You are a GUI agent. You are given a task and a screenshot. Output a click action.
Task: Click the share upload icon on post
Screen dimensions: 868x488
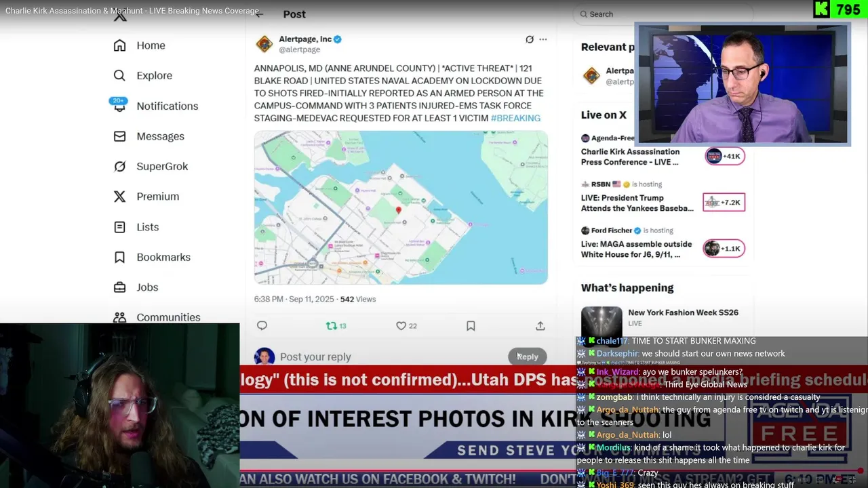pyautogui.click(x=540, y=326)
